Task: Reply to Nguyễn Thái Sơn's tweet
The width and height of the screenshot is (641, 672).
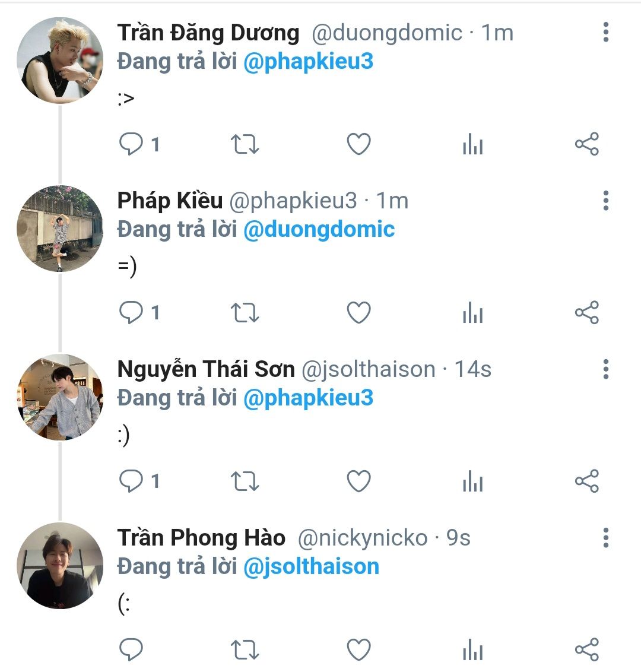Action: [131, 481]
